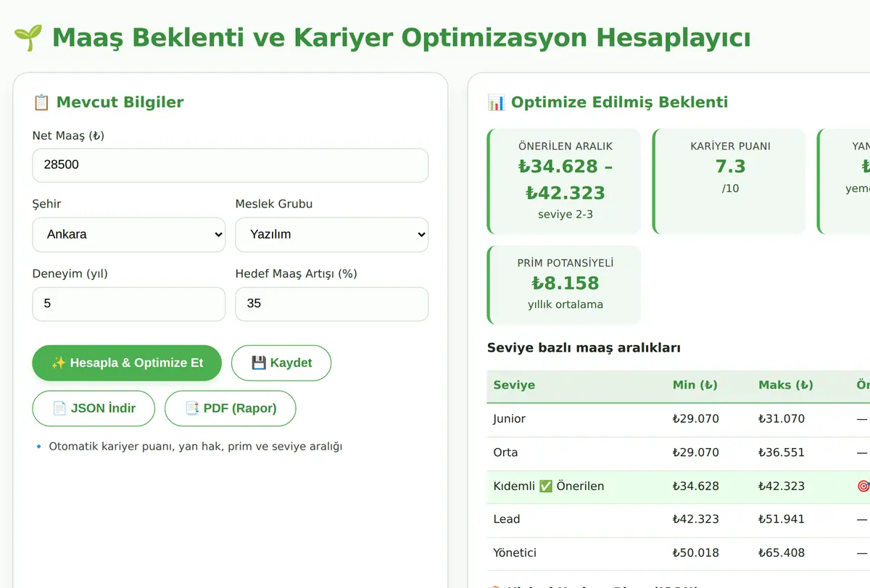Screen dimensions: 870x588
Task: Click Orta max value ₺36.551
Action: point(782,452)
